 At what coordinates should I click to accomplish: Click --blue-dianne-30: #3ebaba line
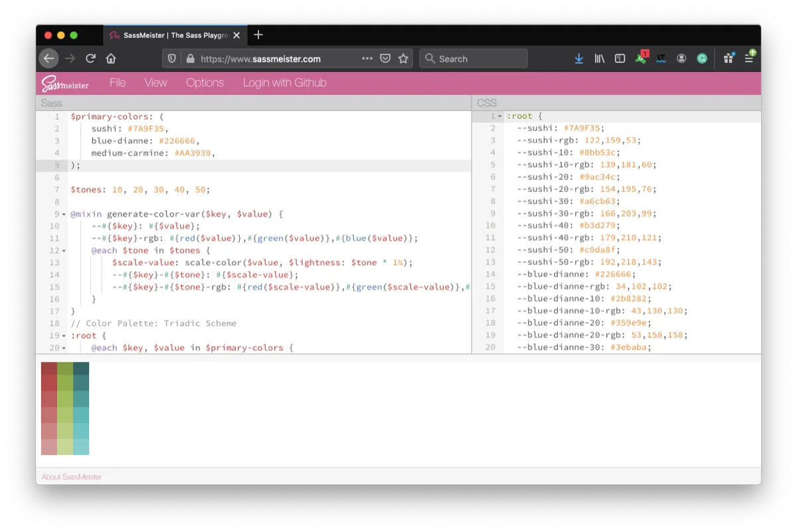584,347
